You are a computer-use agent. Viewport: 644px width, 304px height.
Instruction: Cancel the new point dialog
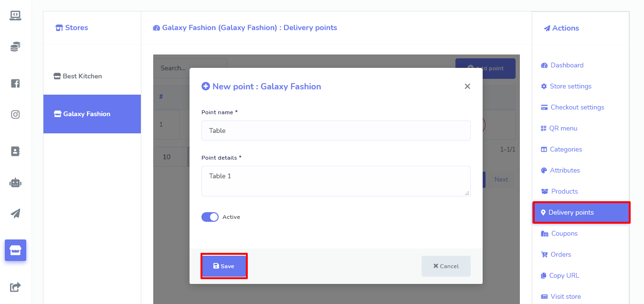[446, 266]
